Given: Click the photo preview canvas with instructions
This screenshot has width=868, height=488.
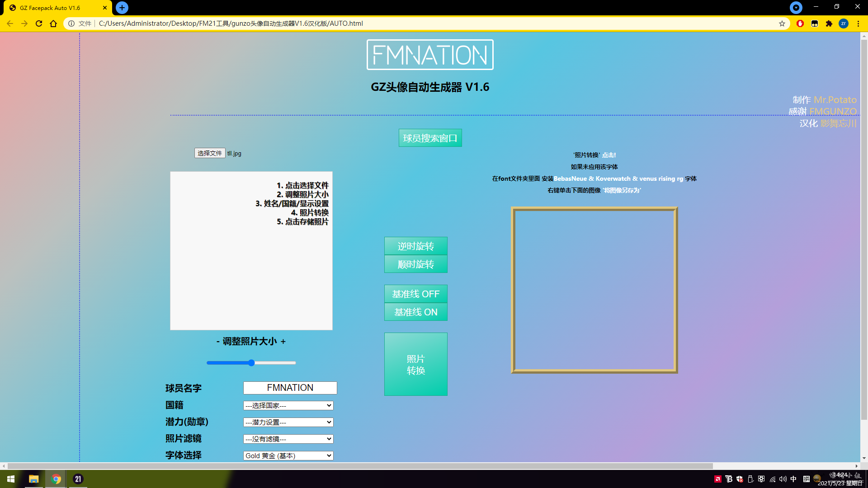Looking at the screenshot, I should 251,250.
